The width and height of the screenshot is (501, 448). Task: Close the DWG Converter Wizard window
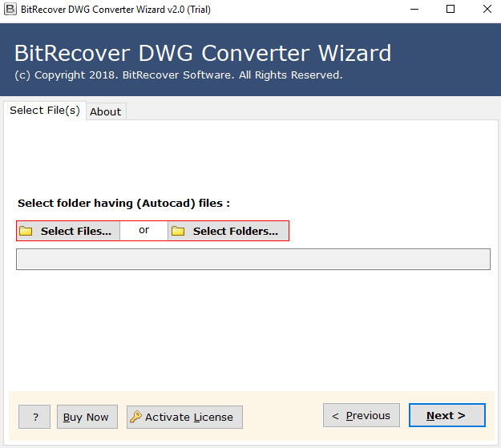point(487,10)
